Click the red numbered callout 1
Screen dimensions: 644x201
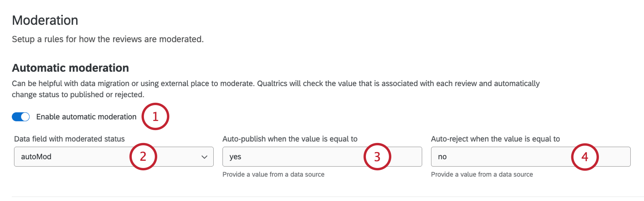coord(155,116)
